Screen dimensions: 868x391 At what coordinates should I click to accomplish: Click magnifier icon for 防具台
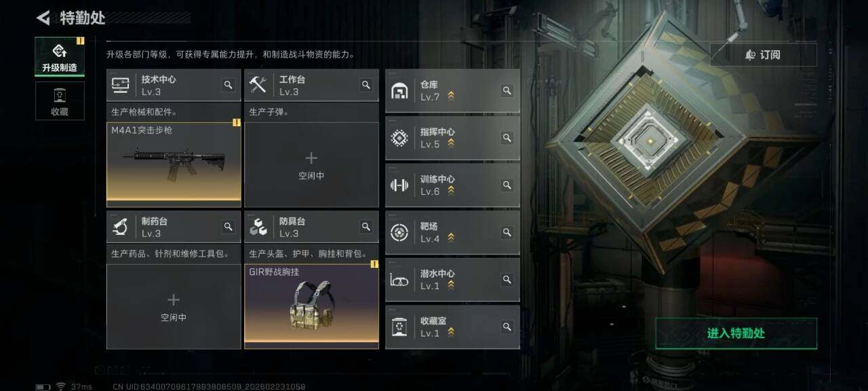[366, 227]
